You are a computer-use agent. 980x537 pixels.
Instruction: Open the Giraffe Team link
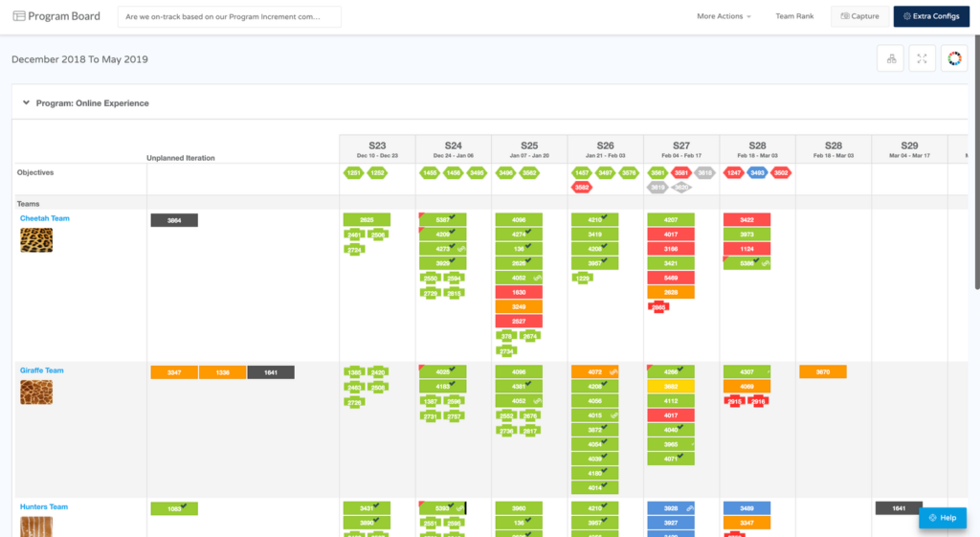pyautogui.click(x=42, y=370)
